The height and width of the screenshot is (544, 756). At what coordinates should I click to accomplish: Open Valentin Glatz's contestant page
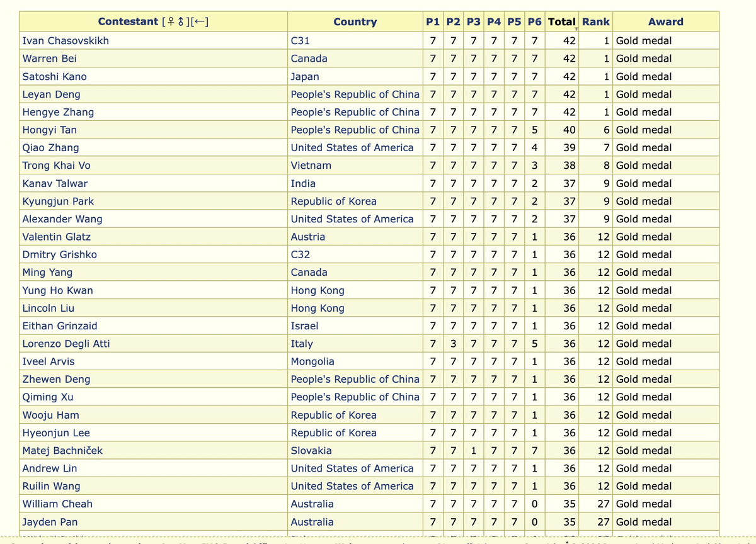point(56,237)
